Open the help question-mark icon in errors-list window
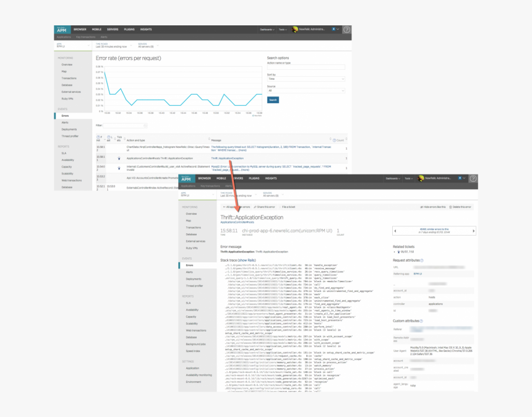Screen dimensions: 532x417 click(x=347, y=30)
